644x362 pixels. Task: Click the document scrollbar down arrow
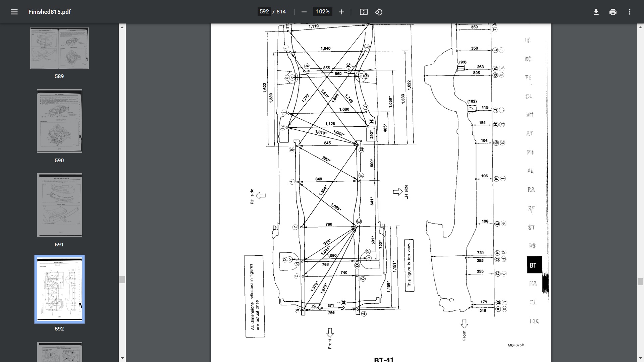click(640, 358)
